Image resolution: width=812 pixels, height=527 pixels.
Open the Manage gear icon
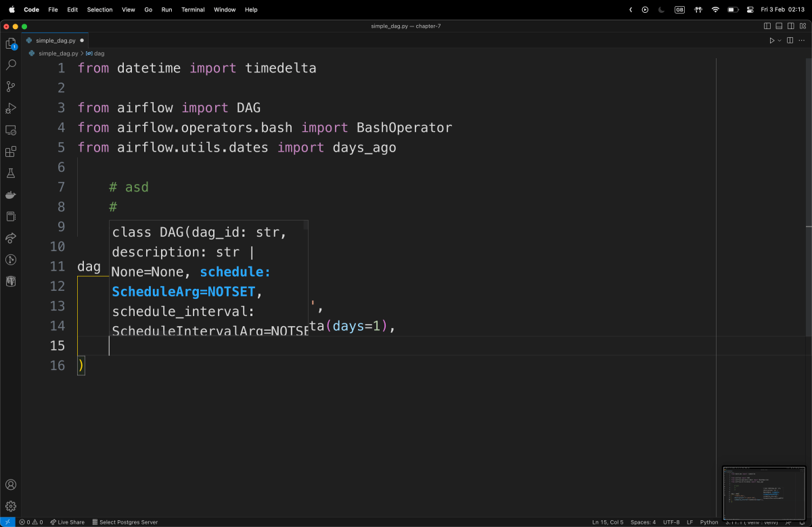click(x=11, y=506)
